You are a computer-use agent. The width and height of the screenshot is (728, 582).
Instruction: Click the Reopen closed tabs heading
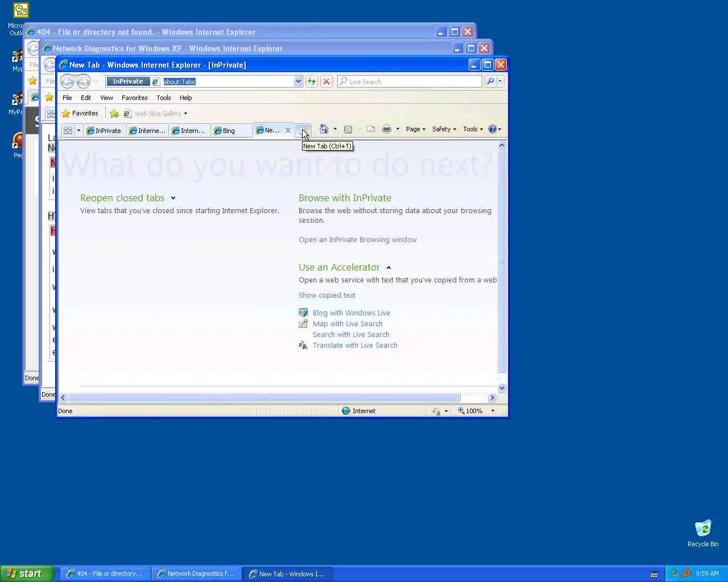(x=122, y=198)
